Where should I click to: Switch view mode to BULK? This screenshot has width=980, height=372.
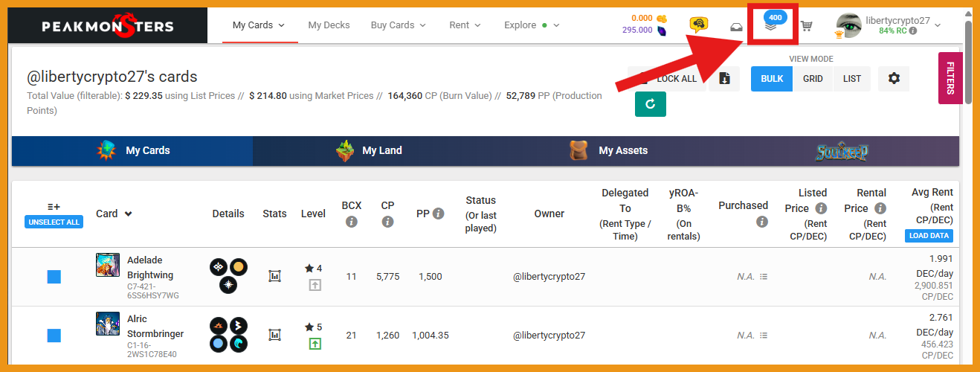772,79
